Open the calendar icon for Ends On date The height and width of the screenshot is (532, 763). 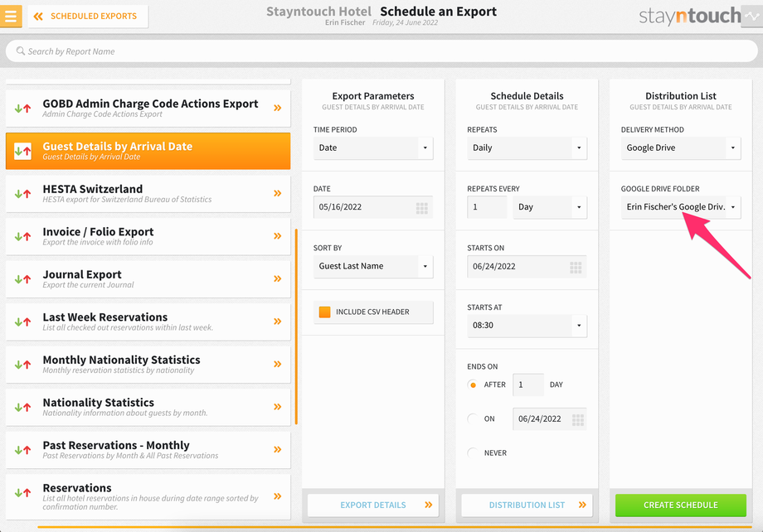(577, 420)
